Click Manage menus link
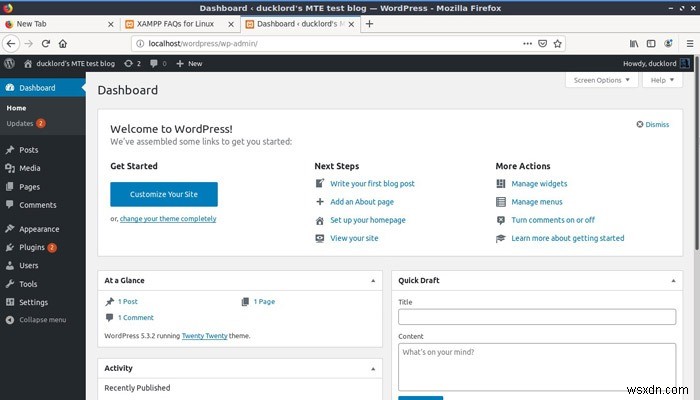This screenshot has height=400, width=700. pyautogui.click(x=537, y=202)
